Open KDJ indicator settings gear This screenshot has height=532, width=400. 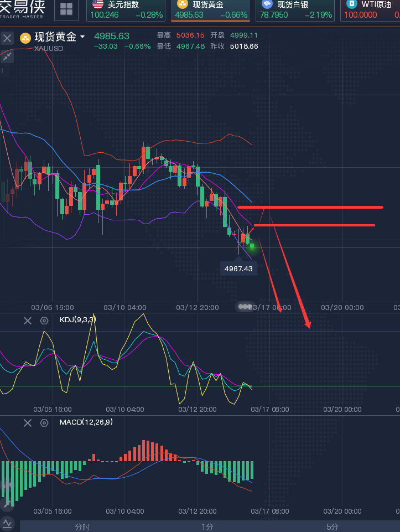pyautogui.click(x=44, y=321)
